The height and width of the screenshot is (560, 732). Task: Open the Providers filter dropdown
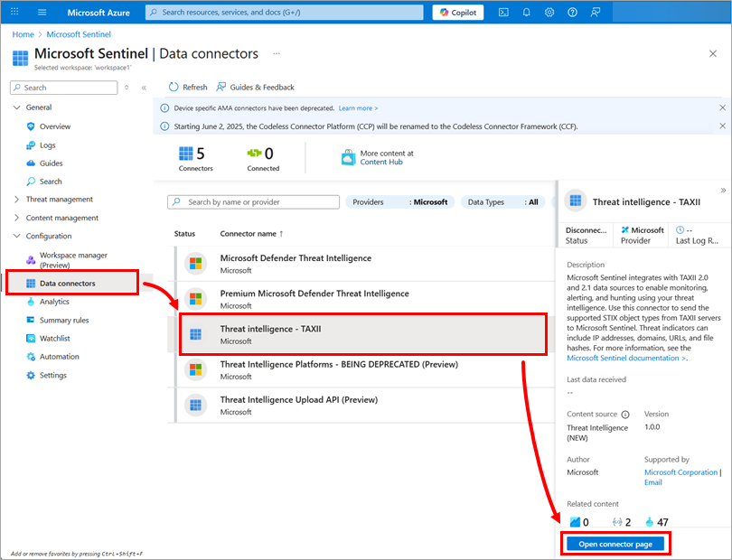coord(399,202)
